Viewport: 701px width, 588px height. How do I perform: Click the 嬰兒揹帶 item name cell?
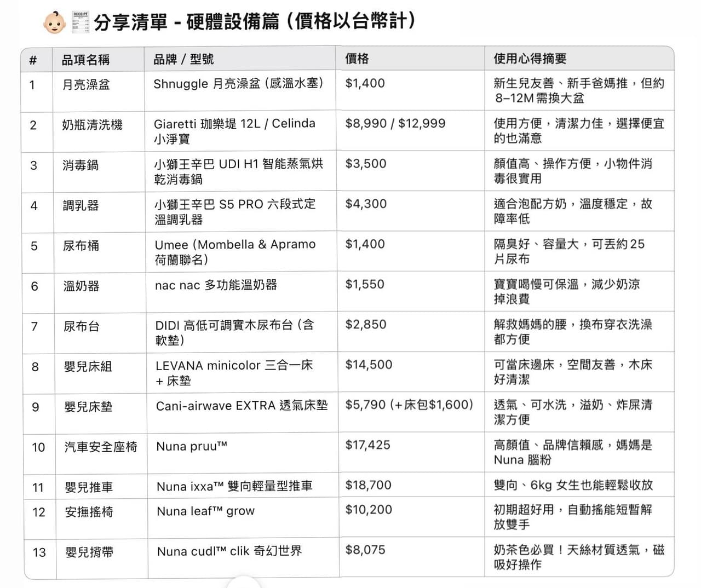tap(89, 552)
